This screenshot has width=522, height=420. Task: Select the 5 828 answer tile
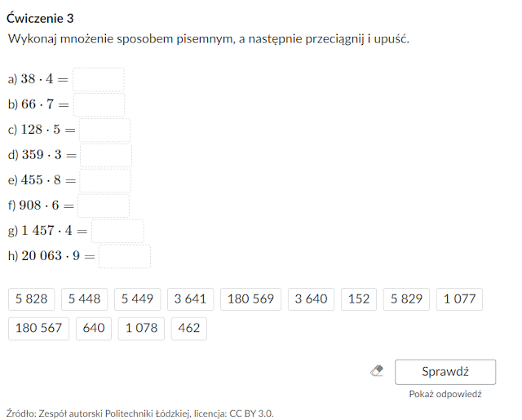tap(31, 298)
